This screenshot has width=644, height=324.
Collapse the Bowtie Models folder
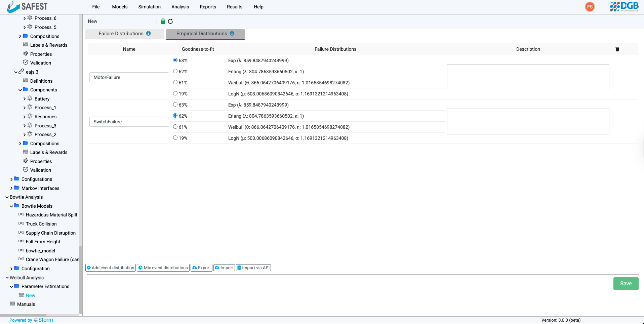(x=11, y=206)
